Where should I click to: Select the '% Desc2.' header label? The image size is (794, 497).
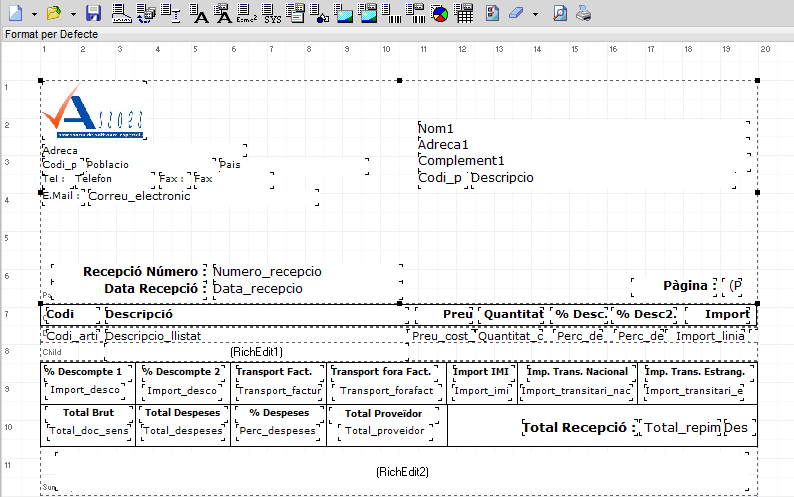point(645,315)
